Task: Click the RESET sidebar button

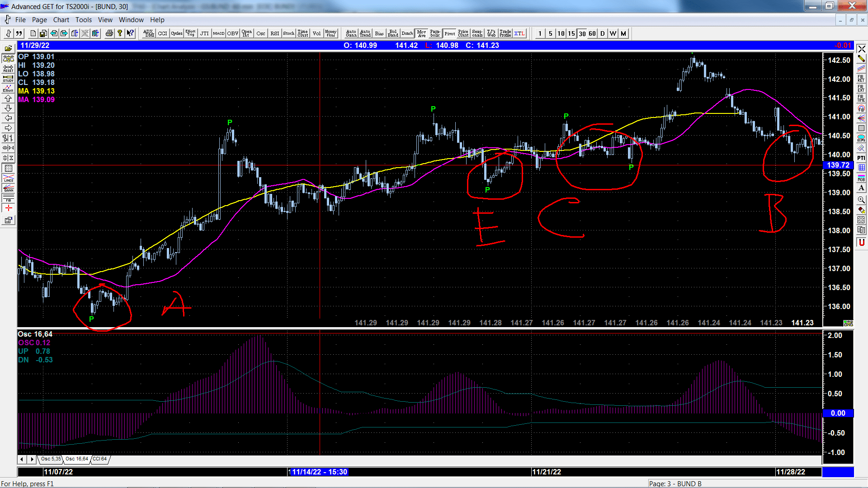Action: (x=8, y=69)
